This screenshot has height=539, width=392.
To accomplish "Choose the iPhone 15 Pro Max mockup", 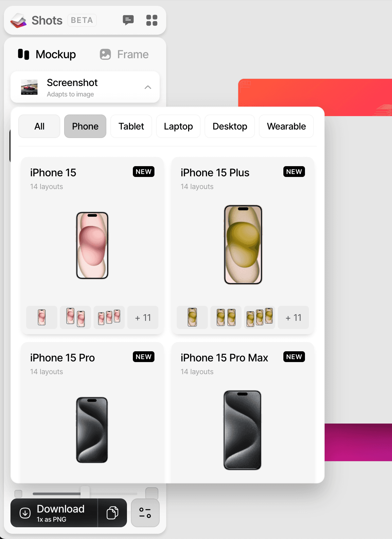I will tap(242, 413).
